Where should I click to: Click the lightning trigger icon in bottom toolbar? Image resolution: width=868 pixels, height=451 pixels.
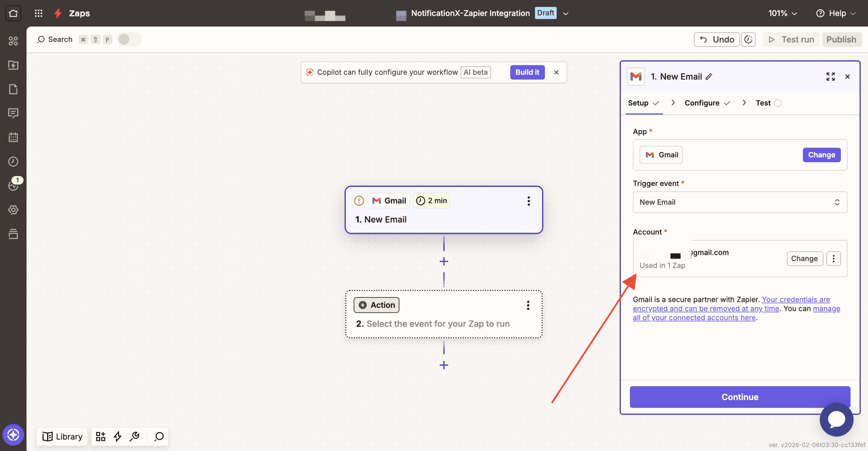click(x=117, y=436)
